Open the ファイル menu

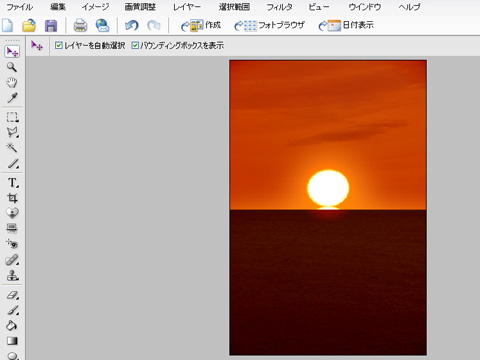[20, 7]
